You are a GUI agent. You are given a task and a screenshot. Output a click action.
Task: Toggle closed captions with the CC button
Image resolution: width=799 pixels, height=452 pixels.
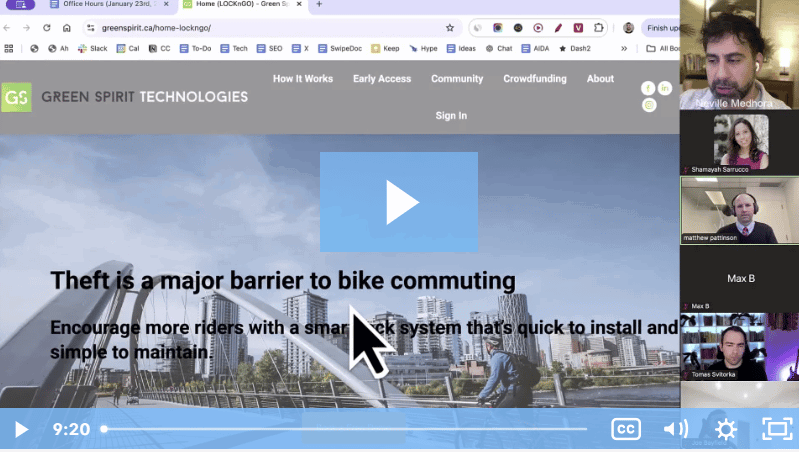tap(626, 430)
